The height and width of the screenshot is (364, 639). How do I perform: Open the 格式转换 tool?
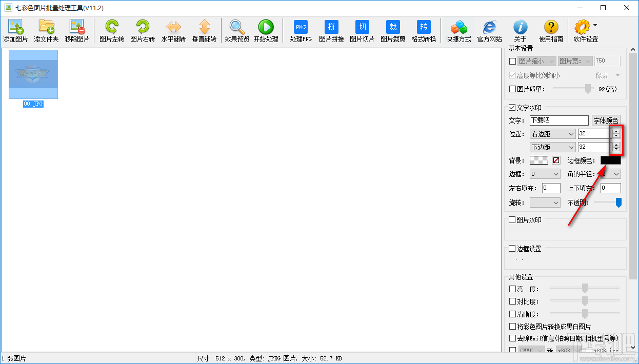(424, 27)
